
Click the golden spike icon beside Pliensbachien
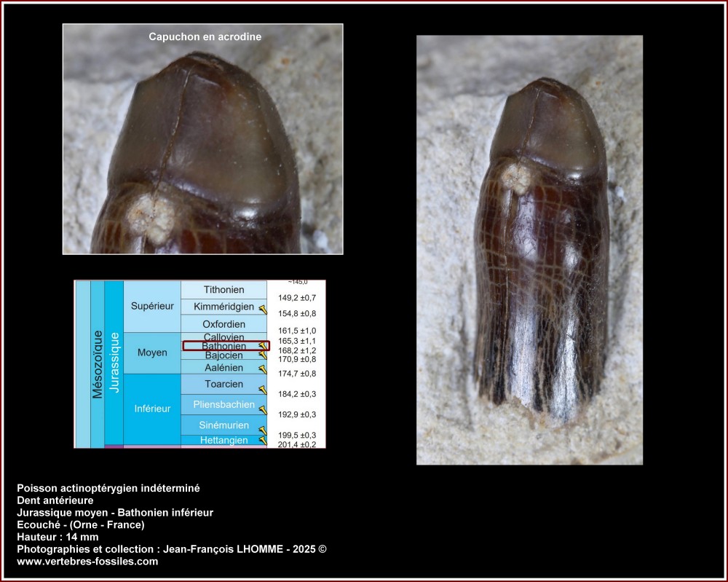[x=262, y=410]
